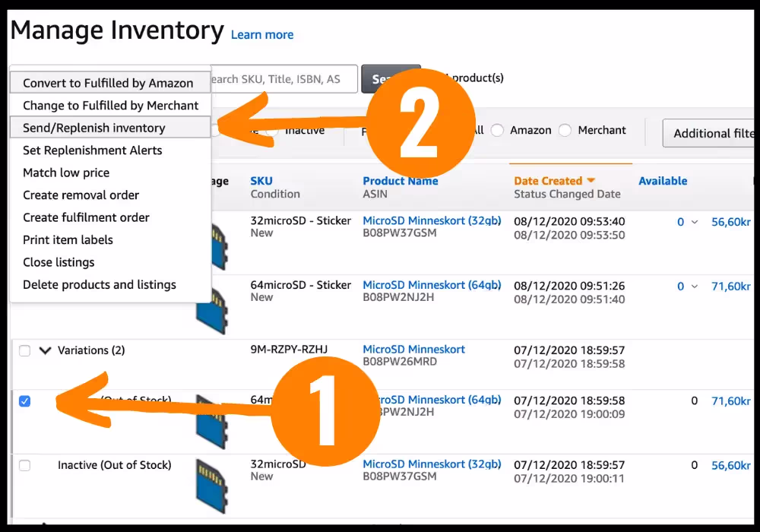This screenshot has width=760, height=532.
Task: Click SKU text 9M-RZPY-RZHJ
Action: [289, 350]
